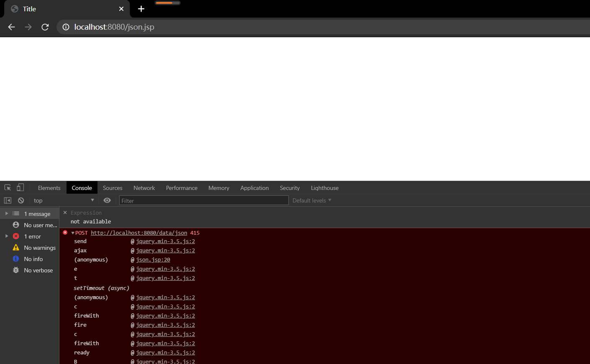The image size is (590, 364).
Task: Click the Expression input field
Action: point(86,213)
